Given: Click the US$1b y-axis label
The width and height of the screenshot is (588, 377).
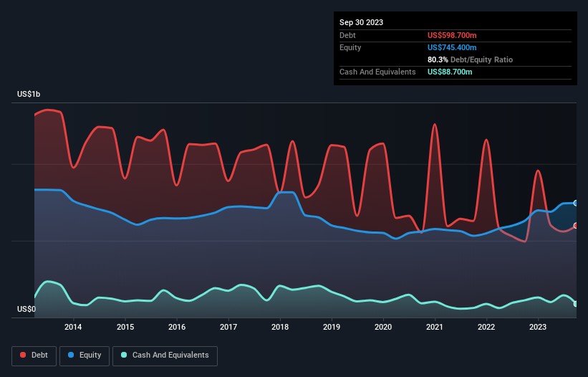Looking at the screenshot, I should point(29,94).
